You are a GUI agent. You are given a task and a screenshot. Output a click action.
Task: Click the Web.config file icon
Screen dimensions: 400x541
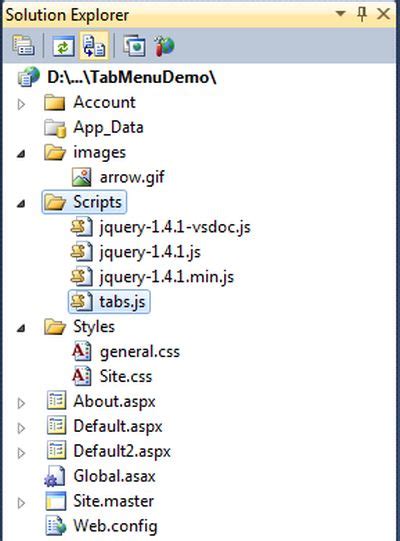point(55,525)
